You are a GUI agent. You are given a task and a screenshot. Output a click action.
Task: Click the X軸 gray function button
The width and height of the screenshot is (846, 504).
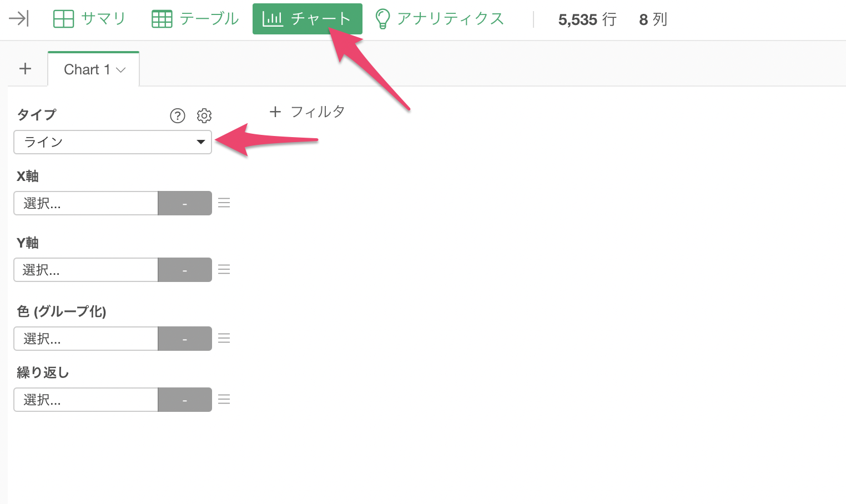185,203
